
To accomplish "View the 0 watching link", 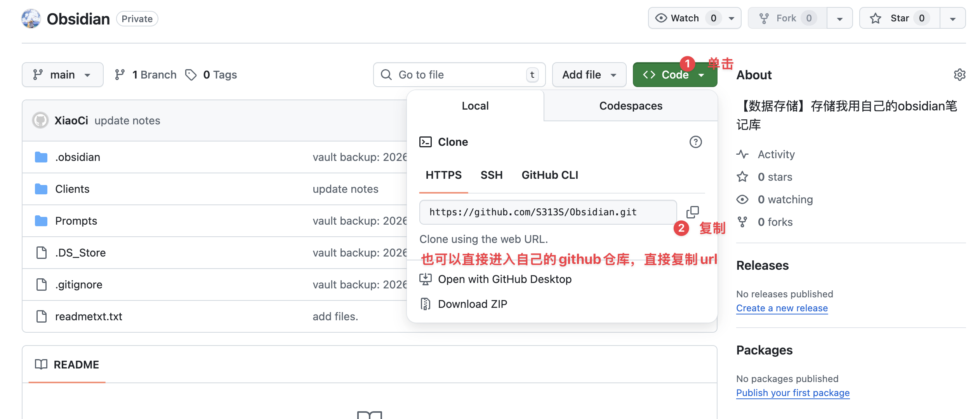I will (x=785, y=199).
